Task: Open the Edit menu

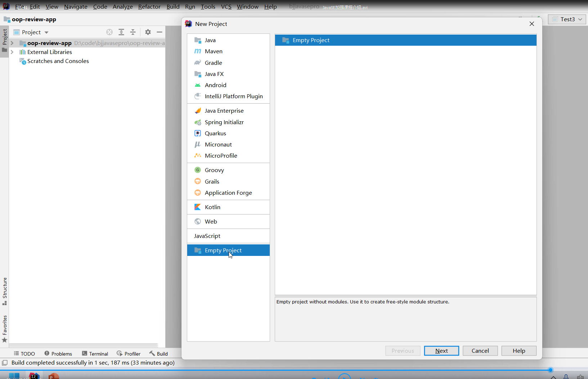Action: (35, 6)
